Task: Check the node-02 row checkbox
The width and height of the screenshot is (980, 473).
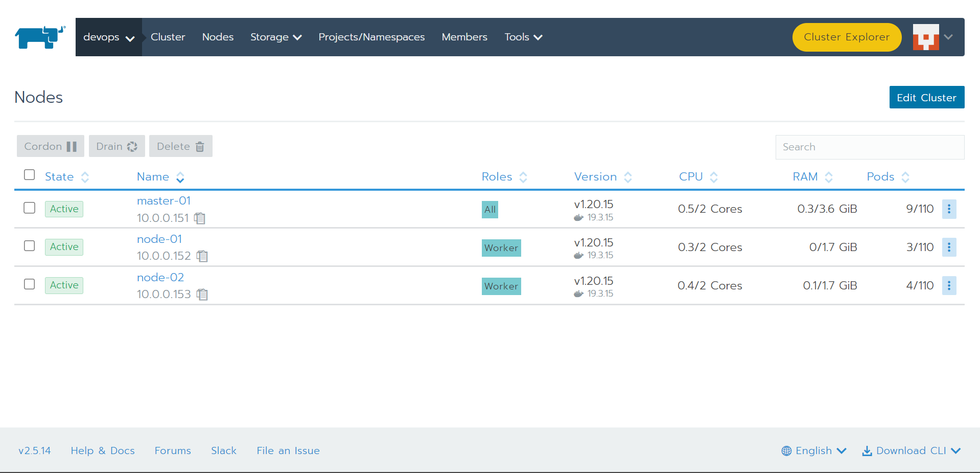Action: (x=30, y=284)
